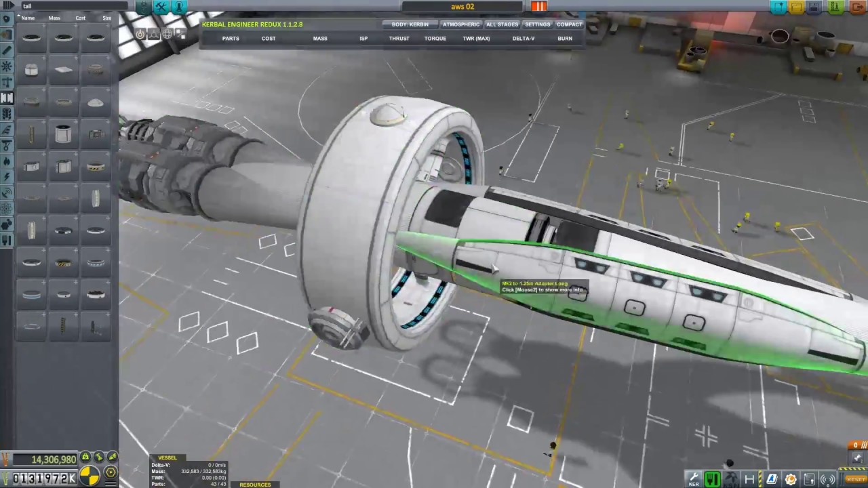Sort parts list by Cost
Image resolution: width=868 pixels, height=488 pixels.
(81, 18)
